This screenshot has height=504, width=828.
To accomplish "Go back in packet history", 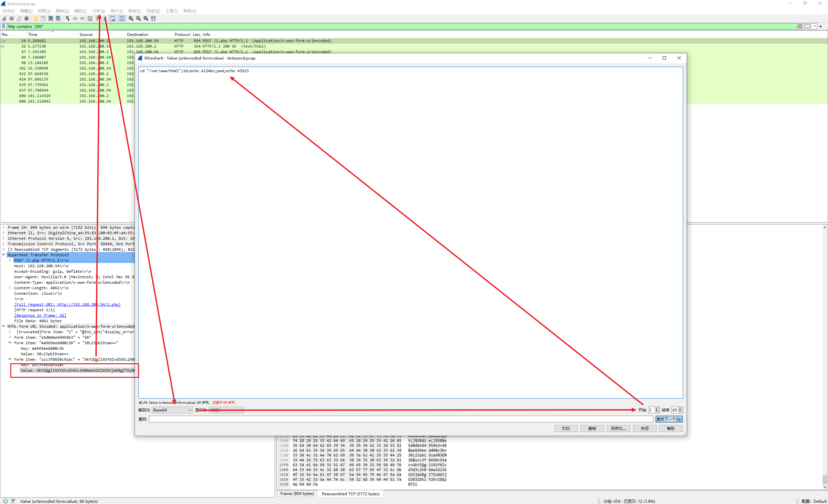I will point(75,18).
